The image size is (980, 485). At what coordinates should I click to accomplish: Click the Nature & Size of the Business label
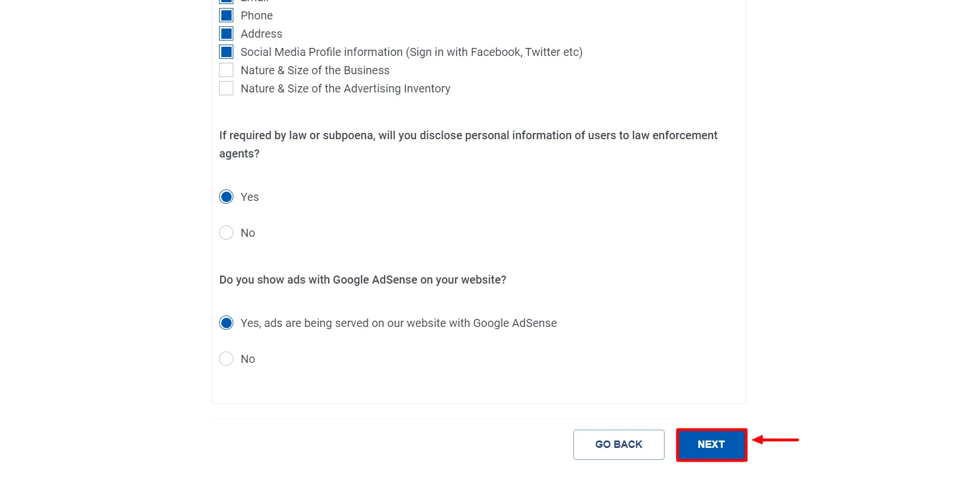(315, 70)
